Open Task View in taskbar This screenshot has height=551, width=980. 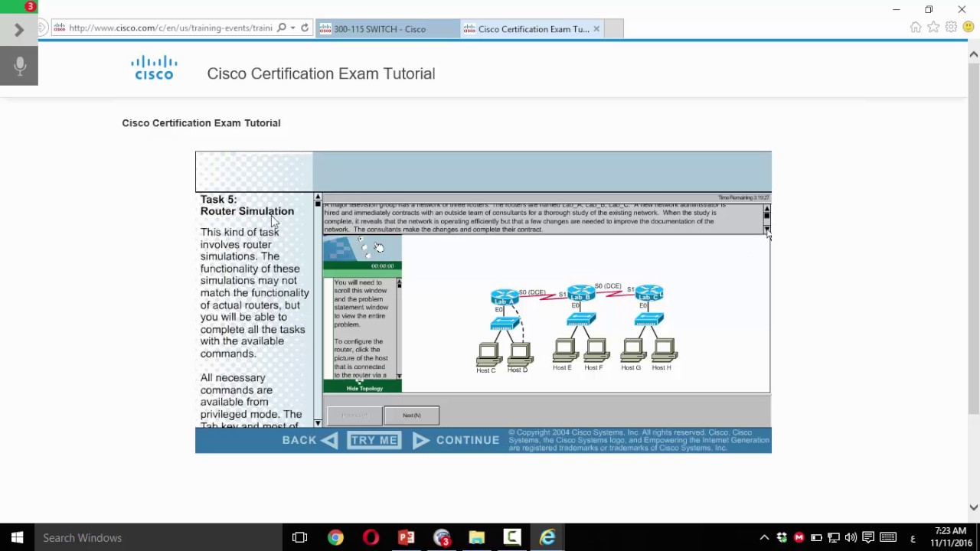pos(300,537)
